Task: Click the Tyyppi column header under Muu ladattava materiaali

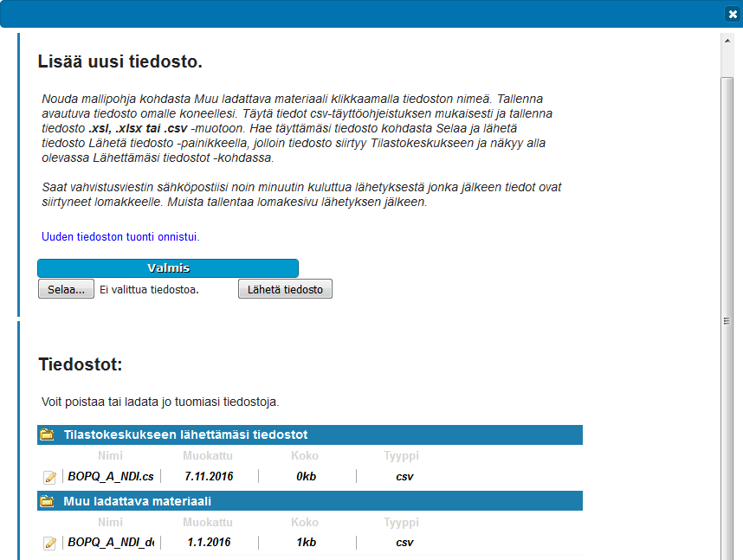Action: pyautogui.click(x=401, y=523)
